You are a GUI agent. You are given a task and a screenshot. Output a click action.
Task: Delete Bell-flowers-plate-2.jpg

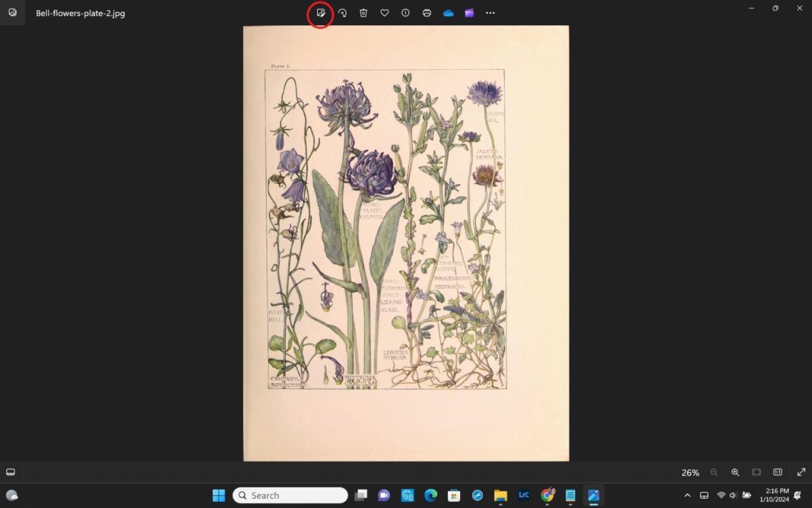click(363, 13)
